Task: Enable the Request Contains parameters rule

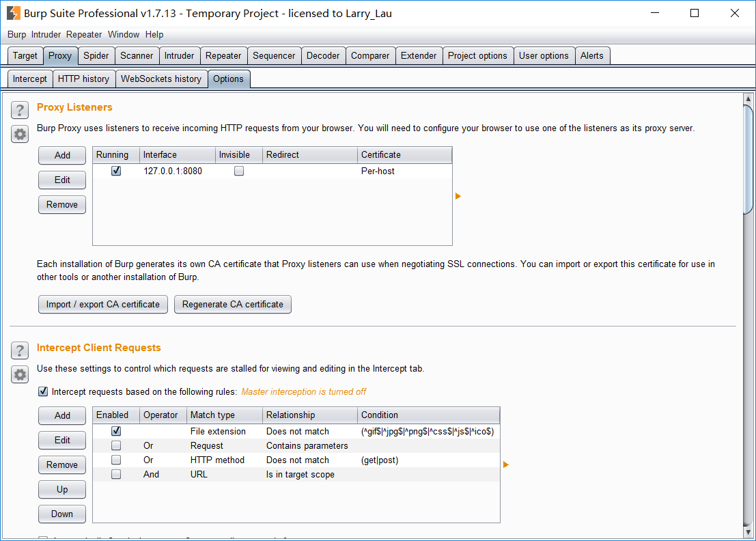Action: (x=116, y=445)
